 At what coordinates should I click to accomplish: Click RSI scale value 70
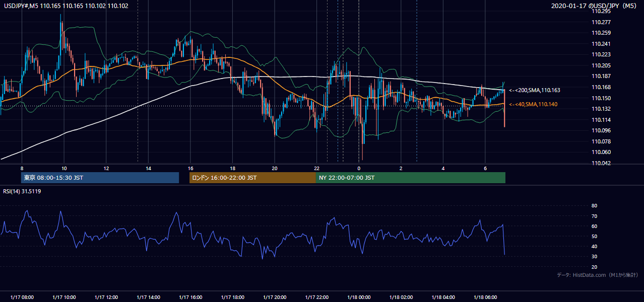[595, 216]
